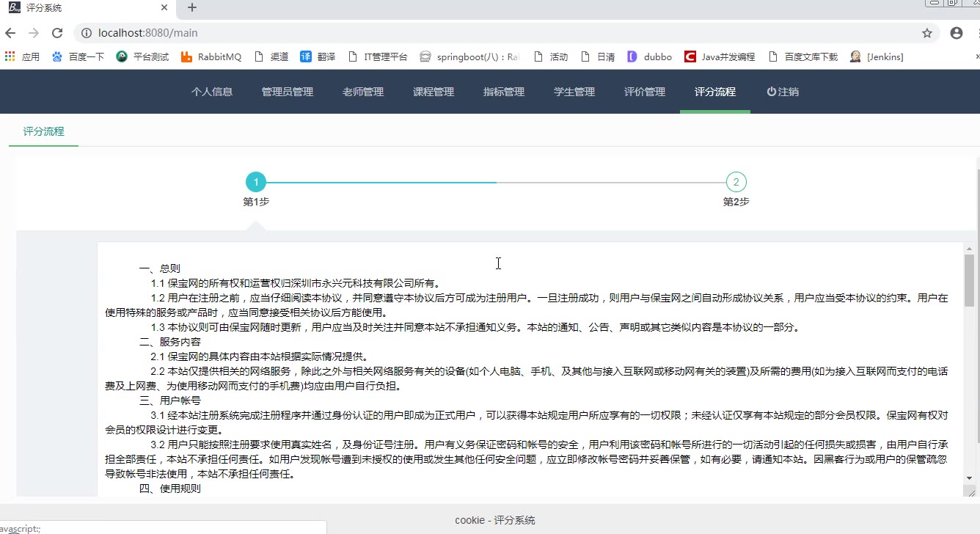The width and height of the screenshot is (980, 534).
Task: Go to 学生管理 in the navigation bar
Action: (574, 92)
